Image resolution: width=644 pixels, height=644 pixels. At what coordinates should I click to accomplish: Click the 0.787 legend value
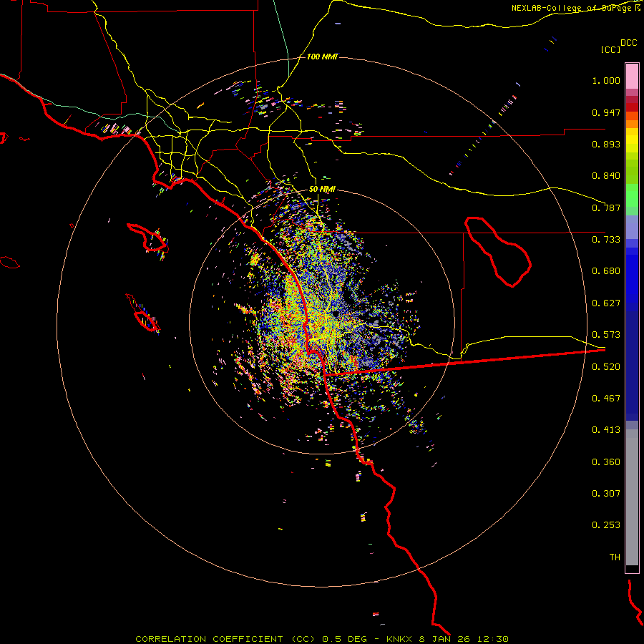pos(606,208)
